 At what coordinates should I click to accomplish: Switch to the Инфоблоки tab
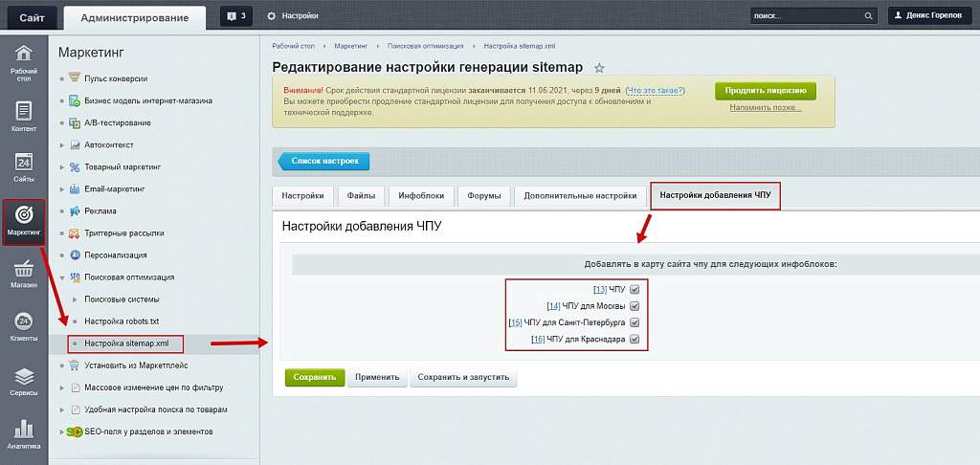pos(421,196)
